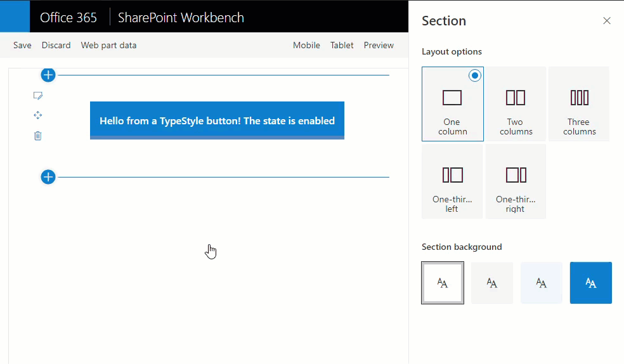Choose the Two columns layout

(516, 104)
